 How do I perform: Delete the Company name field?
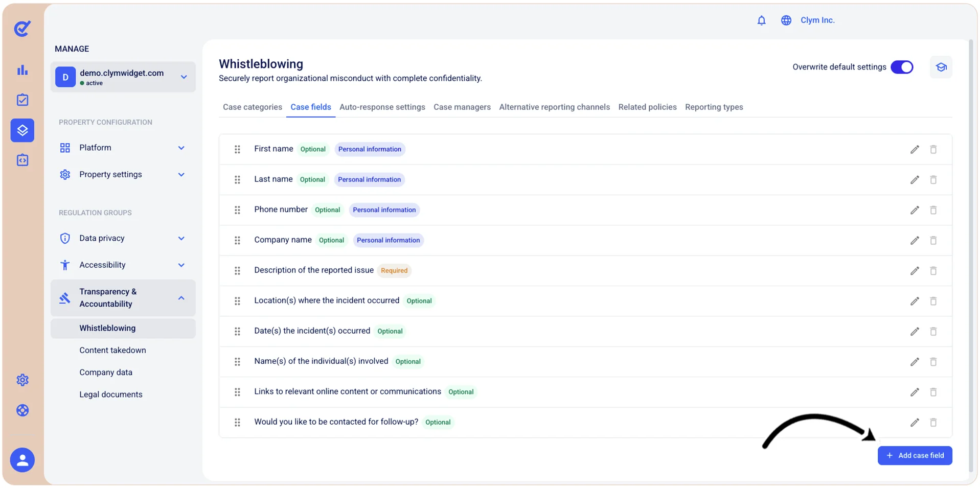pyautogui.click(x=933, y=240)
